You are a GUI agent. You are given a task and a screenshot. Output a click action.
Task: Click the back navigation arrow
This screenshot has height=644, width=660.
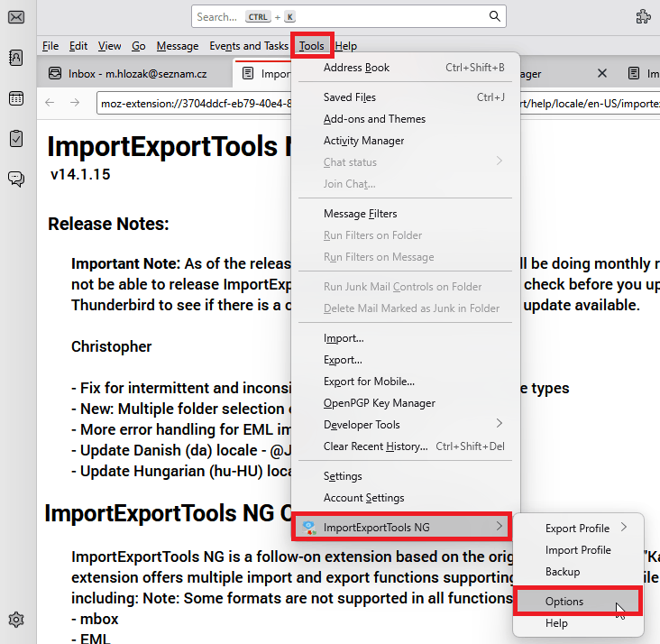50,103
